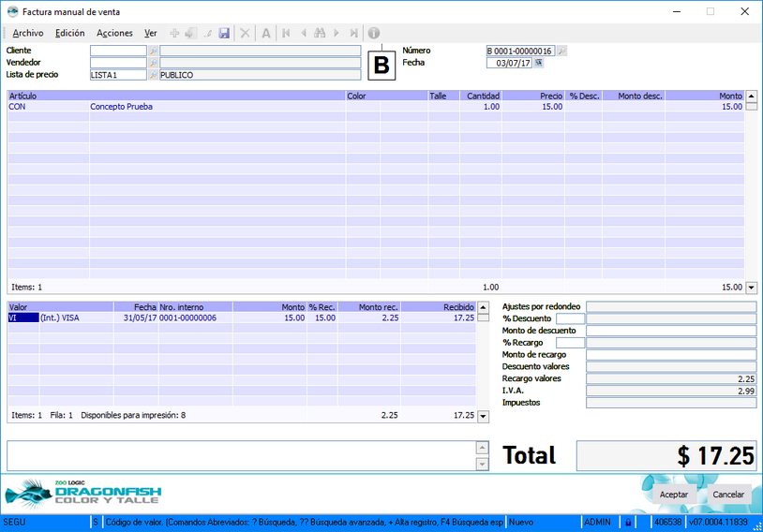
Task: Click the info icon in toolbar
Action: coord(373,33)
